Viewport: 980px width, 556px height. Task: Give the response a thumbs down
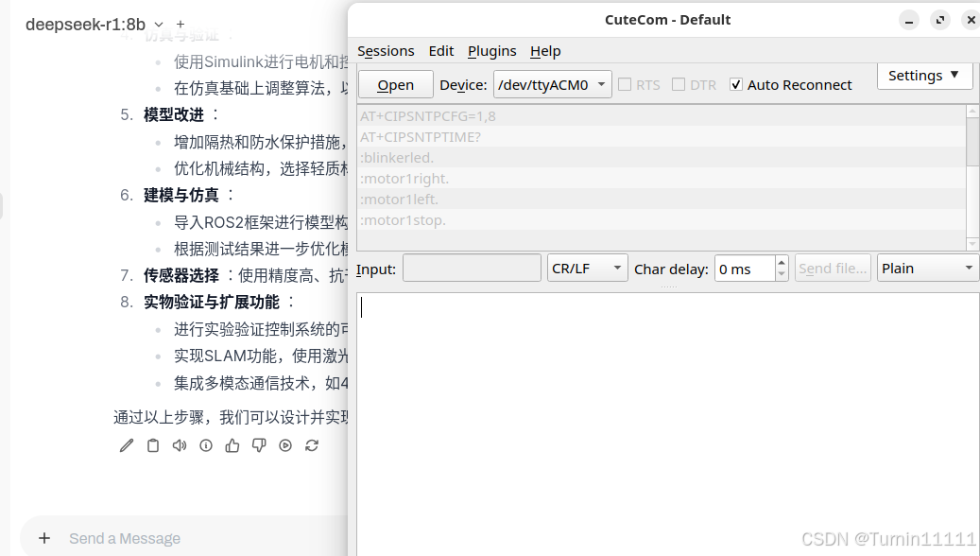click(258, 445)
